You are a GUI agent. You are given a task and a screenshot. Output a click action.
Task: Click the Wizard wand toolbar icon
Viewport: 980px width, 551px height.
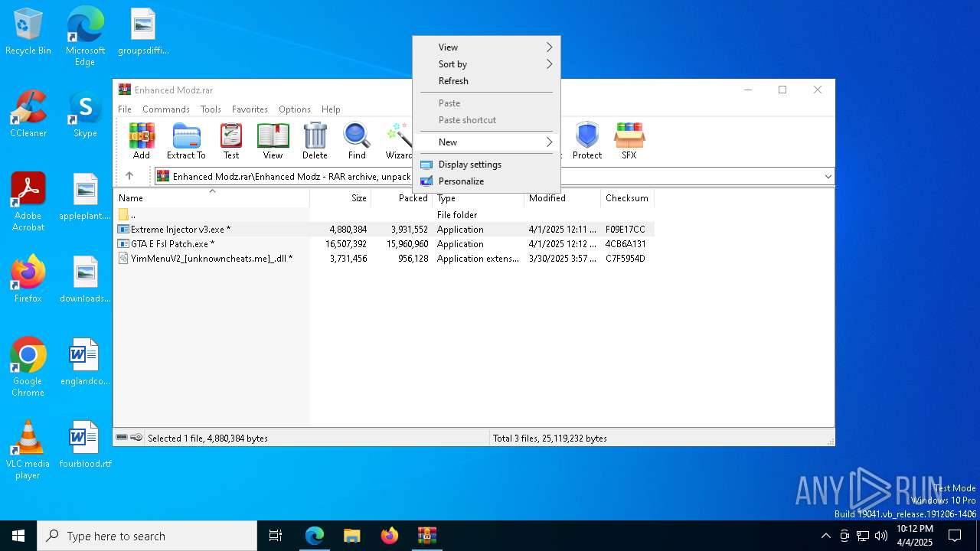point(398,141)
